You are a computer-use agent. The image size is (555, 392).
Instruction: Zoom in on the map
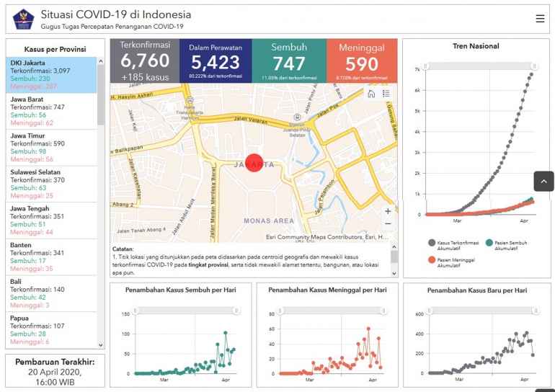(x=388, y=211)
